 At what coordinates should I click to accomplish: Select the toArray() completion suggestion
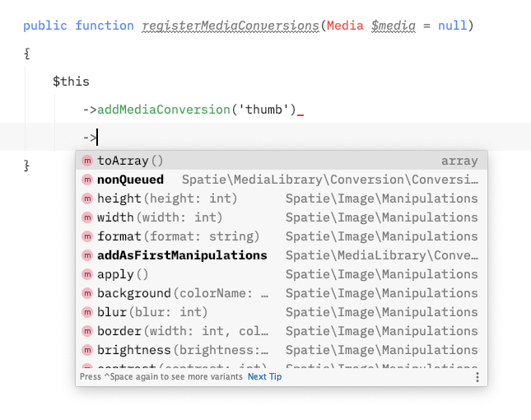coord(282,161)
